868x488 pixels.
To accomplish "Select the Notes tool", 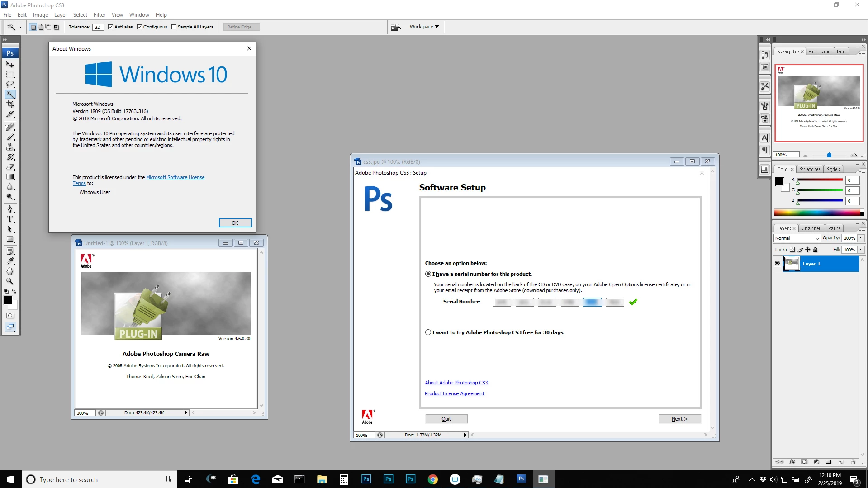I will tap(10, 251).
